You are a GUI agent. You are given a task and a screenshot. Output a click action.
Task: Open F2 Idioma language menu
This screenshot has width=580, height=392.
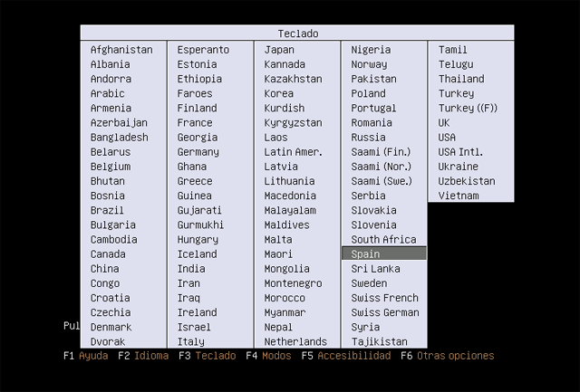tap(142, 356)
